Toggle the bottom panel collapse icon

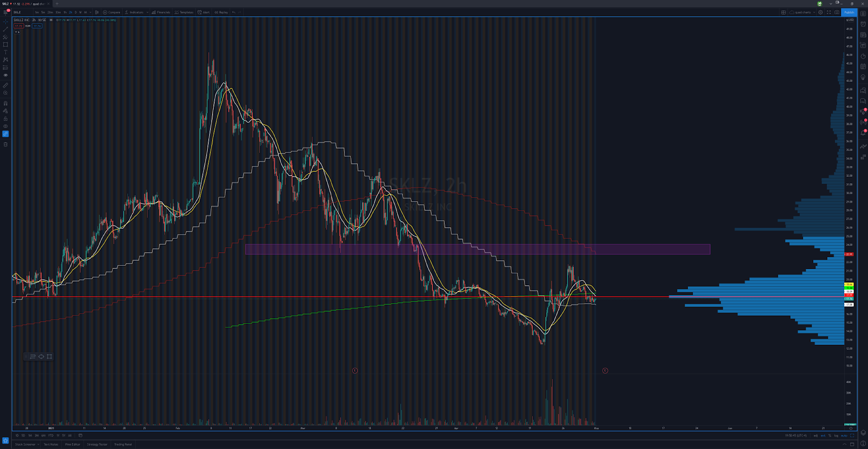coord(844,444)
